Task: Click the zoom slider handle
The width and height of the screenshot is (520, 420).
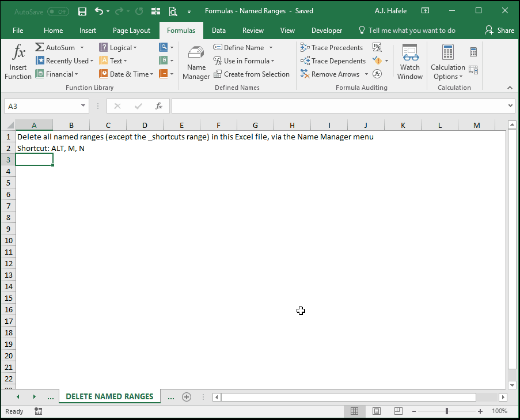Action: click(447, 411)
